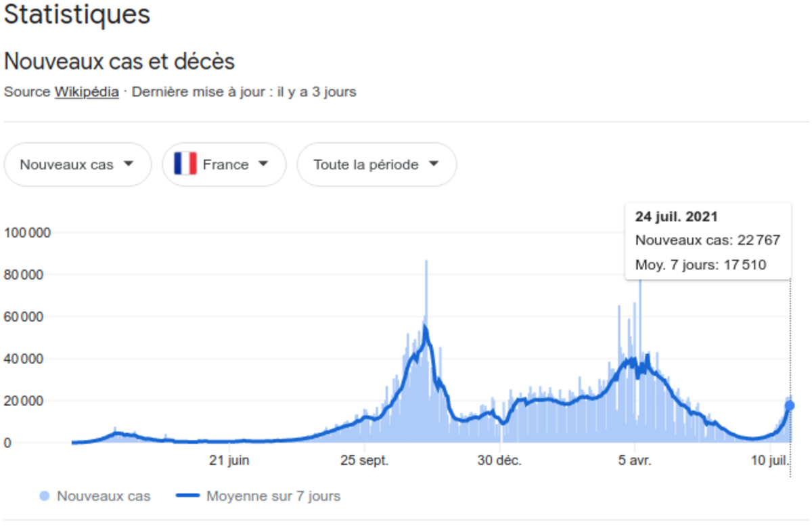The width and height of the screenshot is (812, 528).
Task: Click the 21 juin axis label
Action: click(x=229, y=461)
